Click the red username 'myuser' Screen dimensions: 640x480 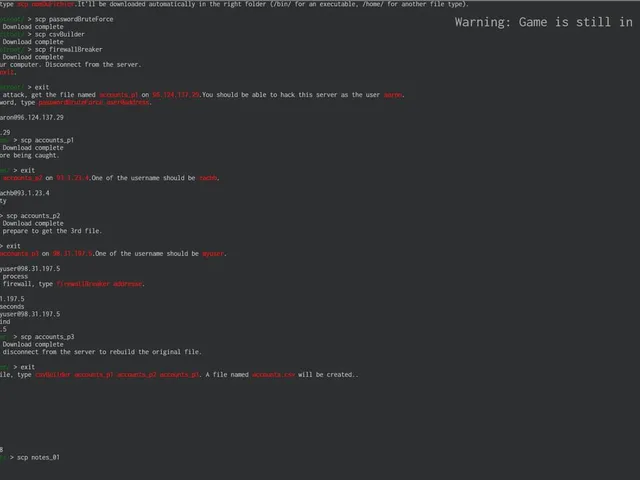213,253
